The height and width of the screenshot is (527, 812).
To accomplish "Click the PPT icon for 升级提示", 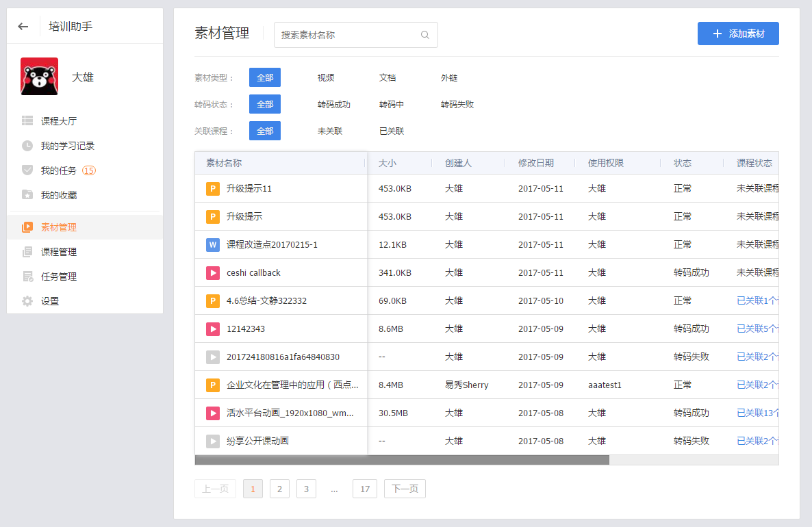I will [x=213, y=216].
